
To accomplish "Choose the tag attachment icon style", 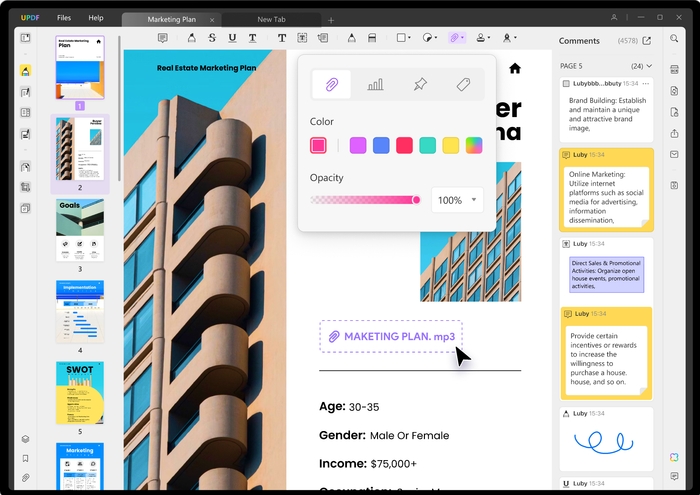I will tap(463, 85).
